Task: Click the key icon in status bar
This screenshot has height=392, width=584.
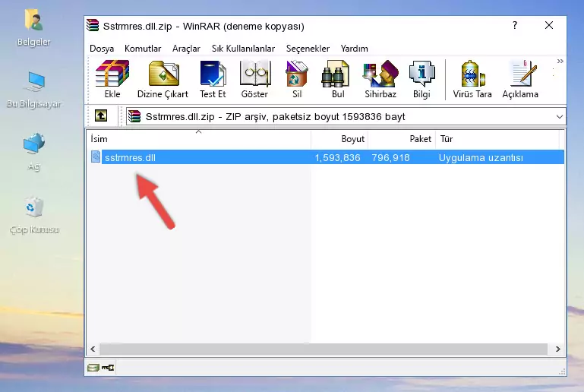Action: [108, 368]
